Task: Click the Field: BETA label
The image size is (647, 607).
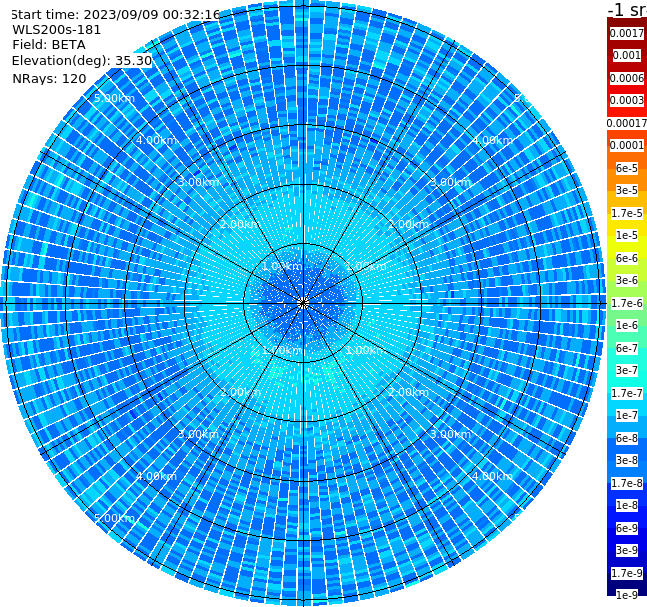Action: pyautogui.click(x=49, y=45)
